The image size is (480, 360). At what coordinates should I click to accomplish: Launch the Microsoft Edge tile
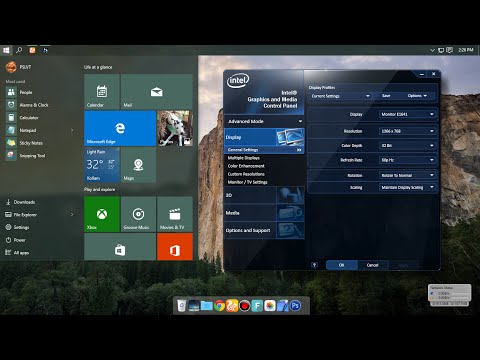coord(120,128)
